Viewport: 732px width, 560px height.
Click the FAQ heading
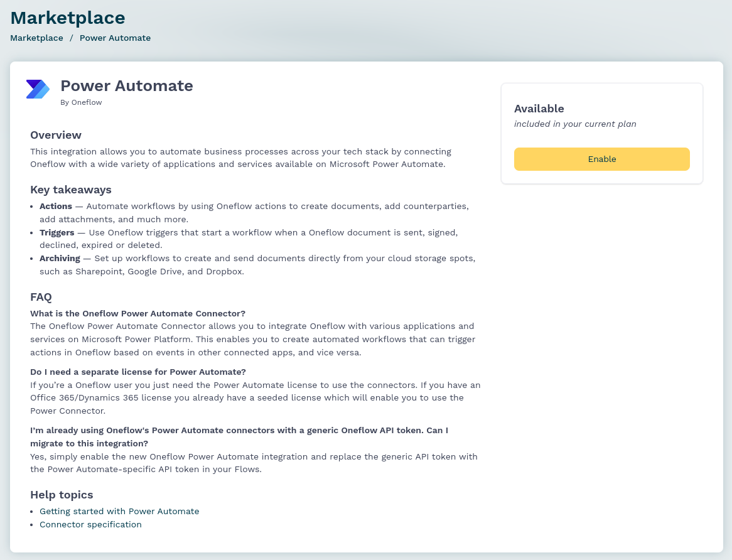click(41, 297)
